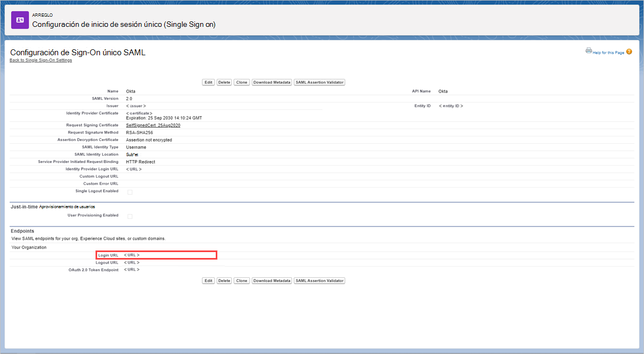Click the orange help question mark icon
The height and width of the screenshot is (354, 644).
tap(629, 51)
